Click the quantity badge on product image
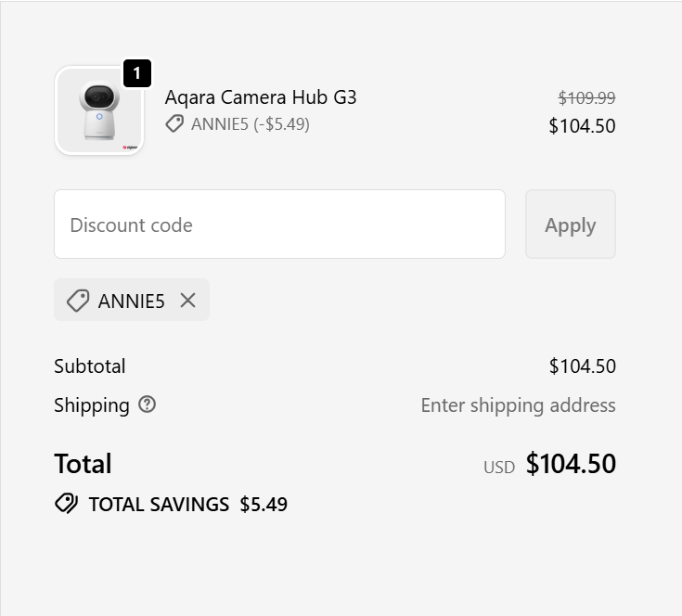This screenshot has height=616, width=682. pyautogui.click(x=136, y=73)
